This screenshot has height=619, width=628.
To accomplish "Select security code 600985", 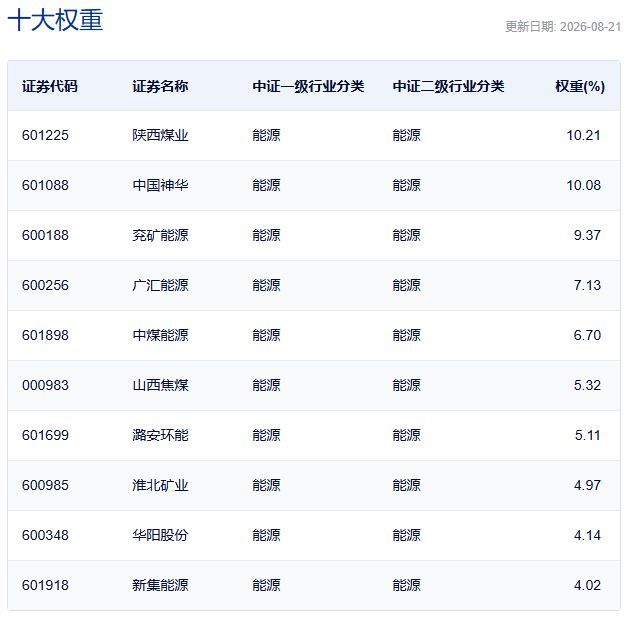I will 45,486.
